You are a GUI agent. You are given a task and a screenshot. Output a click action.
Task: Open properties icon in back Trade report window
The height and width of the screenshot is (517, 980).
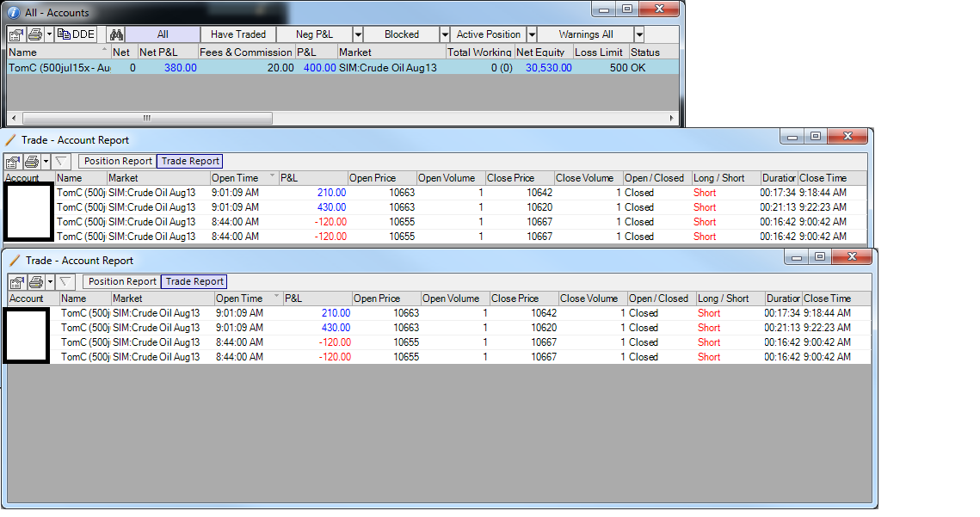coord(13,161)
